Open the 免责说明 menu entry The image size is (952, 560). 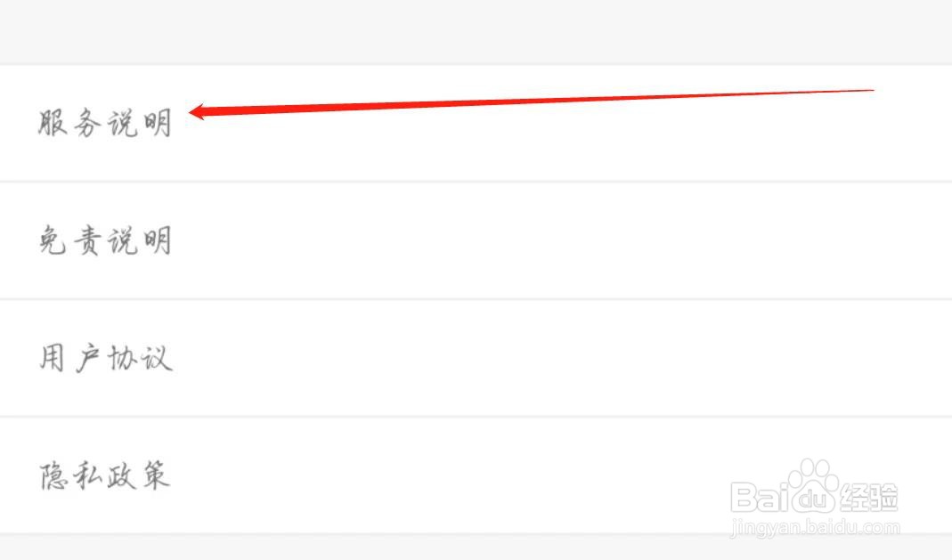coord(476,240)
